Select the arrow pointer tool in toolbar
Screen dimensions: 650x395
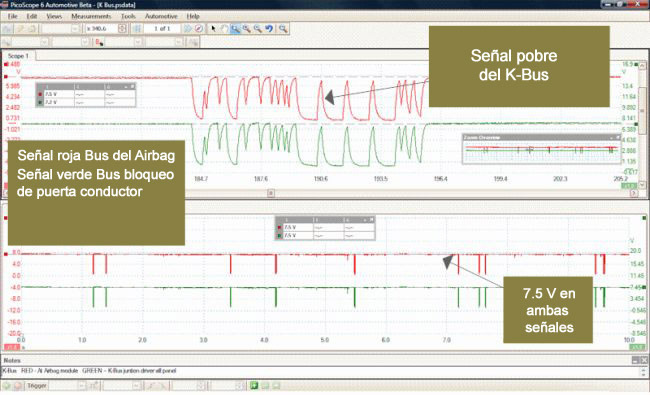click(213, 29)
